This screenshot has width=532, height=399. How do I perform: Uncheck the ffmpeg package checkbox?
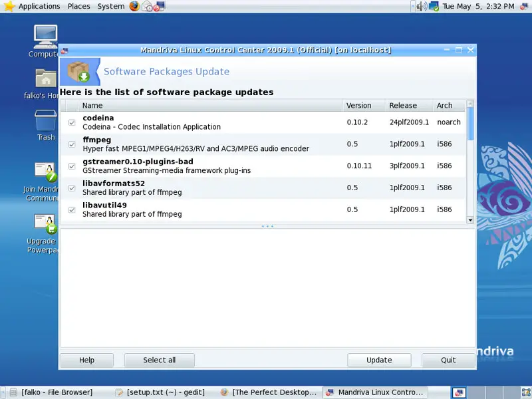(x=72, y=144)
